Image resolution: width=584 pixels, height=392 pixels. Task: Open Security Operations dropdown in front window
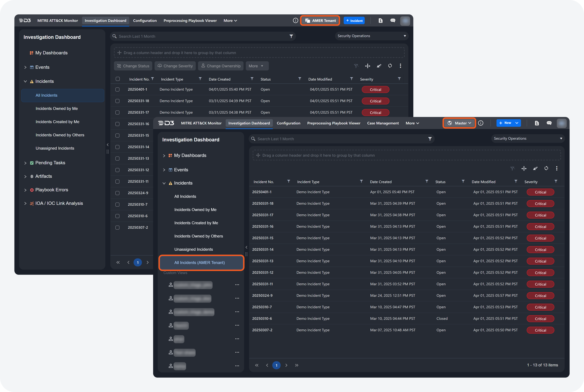pos(528,139)
